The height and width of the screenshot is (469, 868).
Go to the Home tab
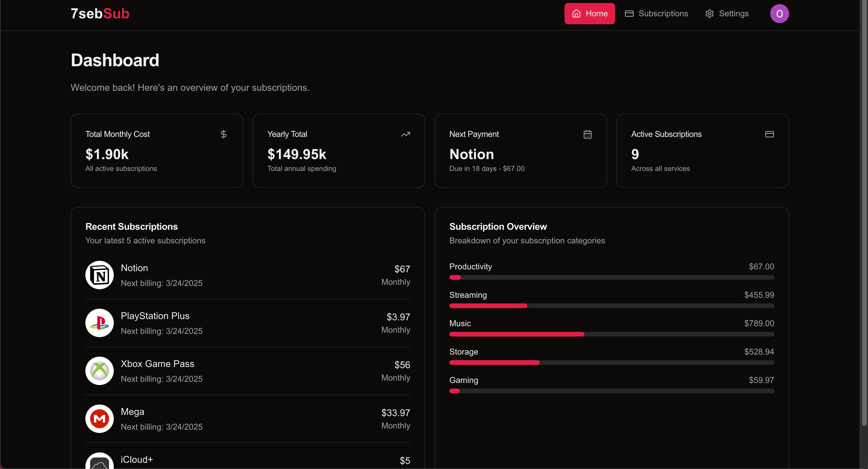pyautogui.click(x=589, y=14)
